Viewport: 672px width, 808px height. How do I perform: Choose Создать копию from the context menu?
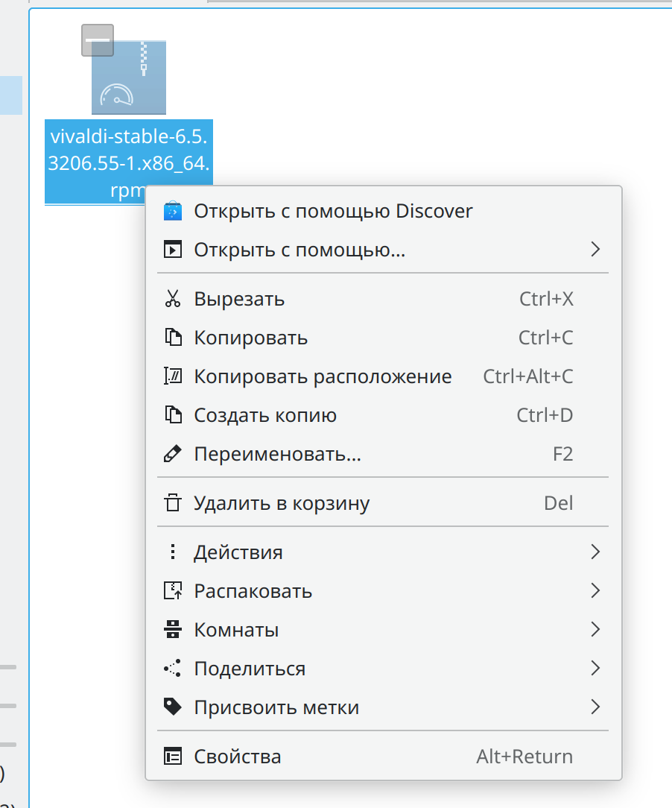tap(265, 415)
